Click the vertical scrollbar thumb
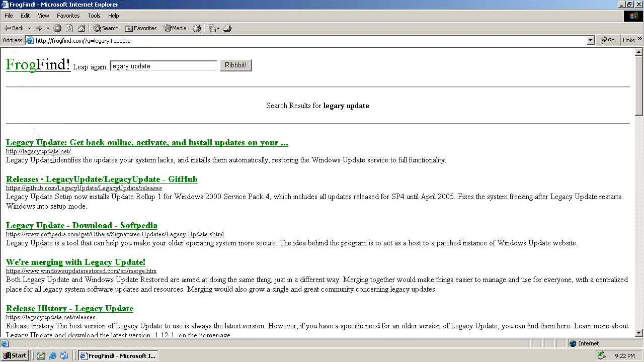Viewport: 644px width, 362px height. point(639,86)
